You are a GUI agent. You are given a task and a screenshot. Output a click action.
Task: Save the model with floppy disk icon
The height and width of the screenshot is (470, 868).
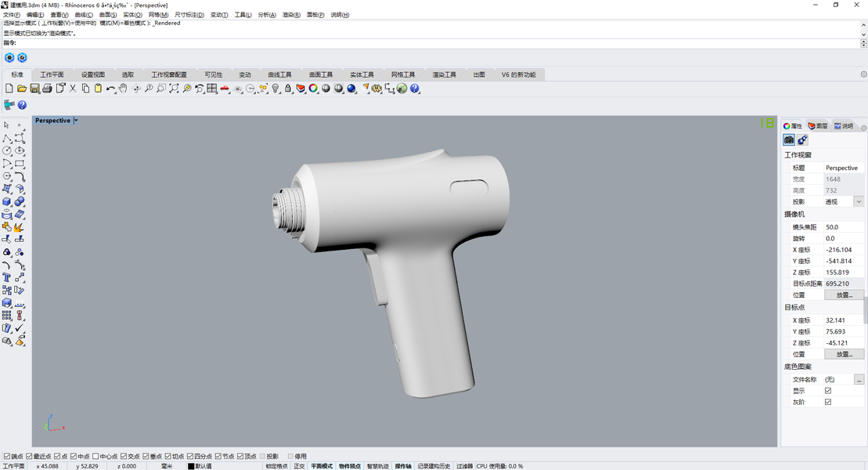pos(34,89)
